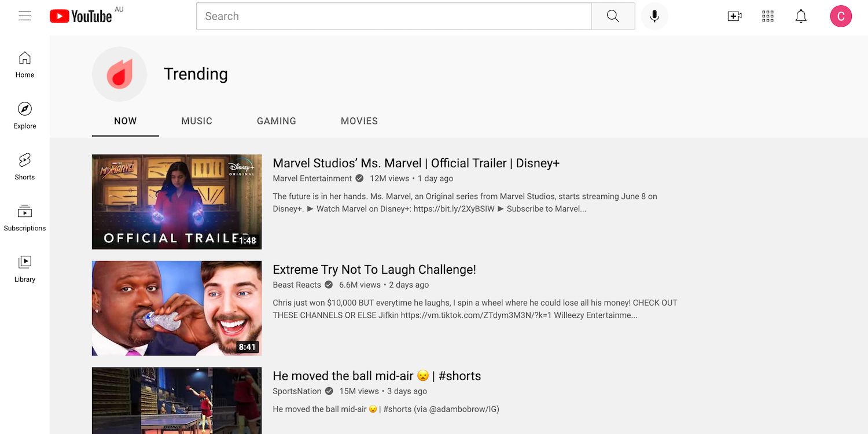This screenshot has width=868, height=434.
Task: Open Subscriptions in sidebar
Action: tap(25, 218)
